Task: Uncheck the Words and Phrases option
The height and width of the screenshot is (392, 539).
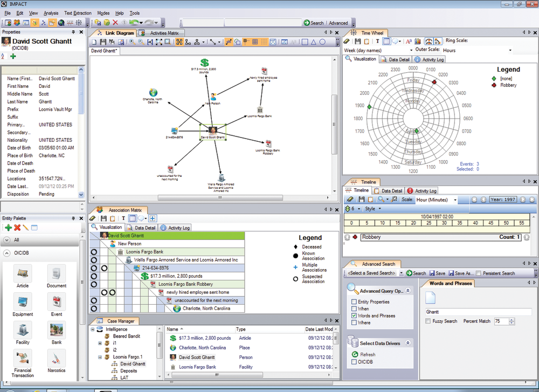Action: pyautogui.click(x=354, y=315)
